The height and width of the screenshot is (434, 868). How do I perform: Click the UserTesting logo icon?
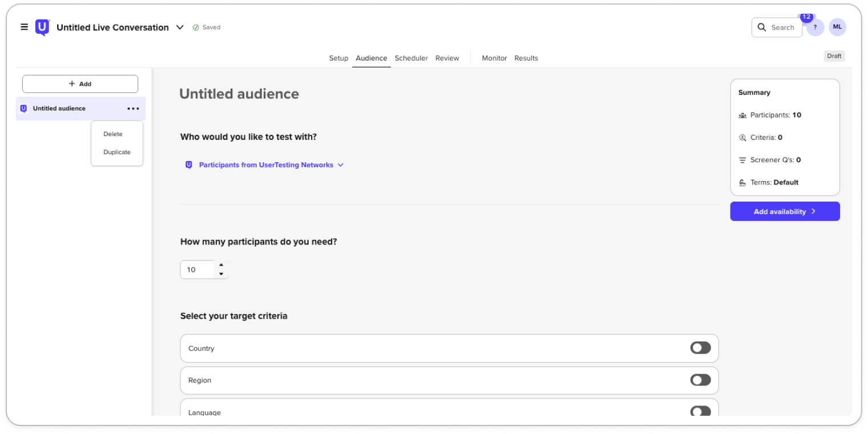[42, 27]
